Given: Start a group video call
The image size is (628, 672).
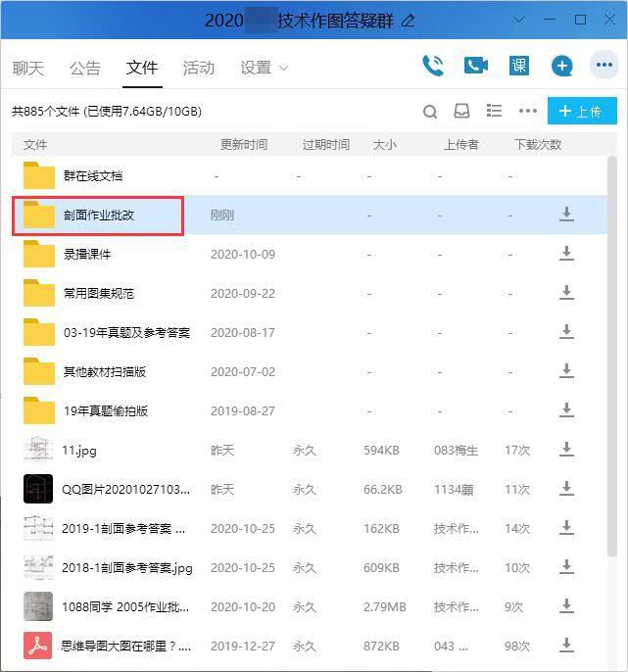Looking at the screenshot, I should pyautogui.click(x=476, y=66).
